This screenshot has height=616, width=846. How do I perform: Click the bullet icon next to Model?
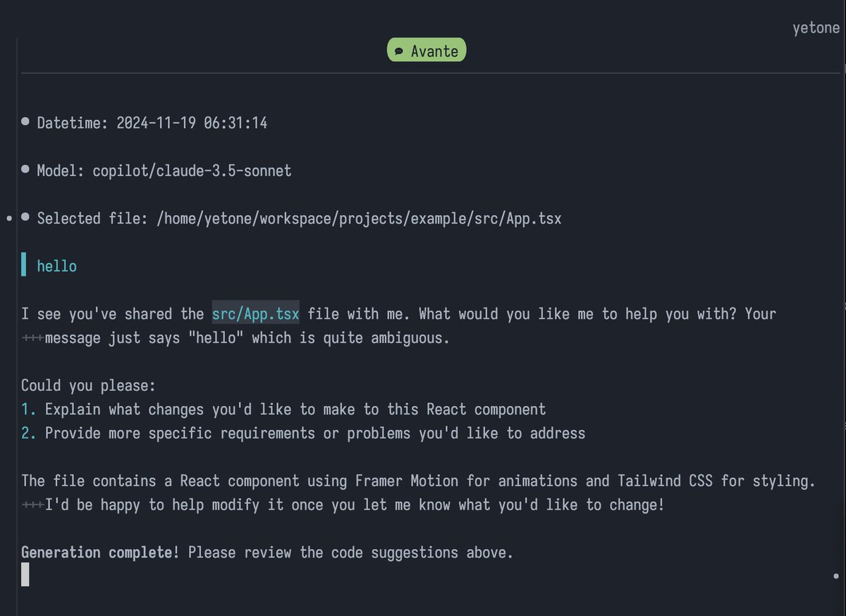25,168
